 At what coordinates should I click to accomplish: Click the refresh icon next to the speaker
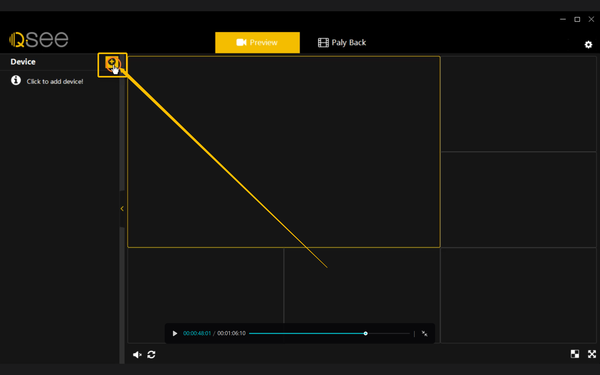(x=151, y=355)
